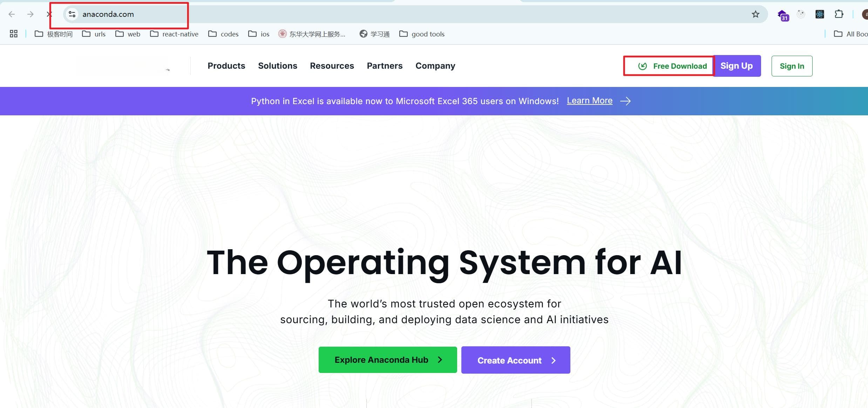Open the apps grid in bookmarks bar
The image size is (868, 408).
coord(14,34)
